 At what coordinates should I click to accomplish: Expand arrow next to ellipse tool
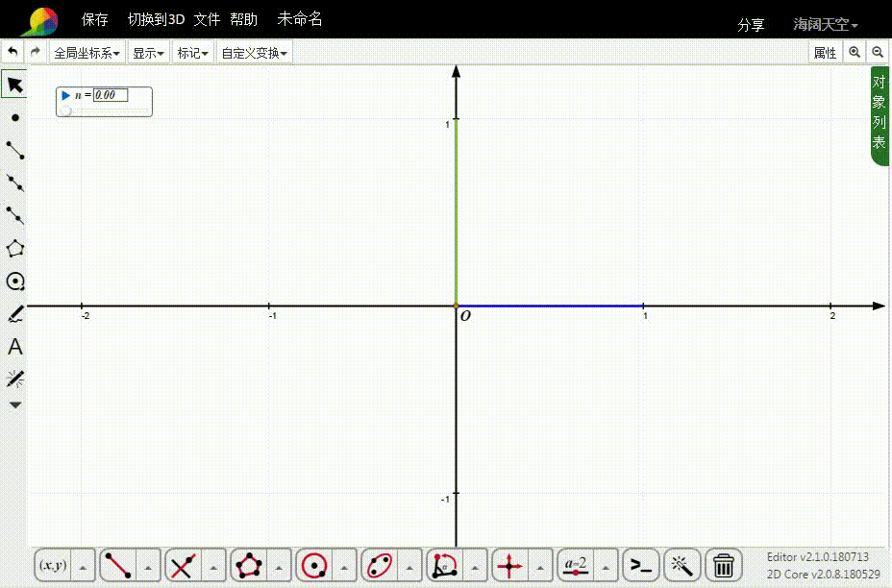[410, 567]
